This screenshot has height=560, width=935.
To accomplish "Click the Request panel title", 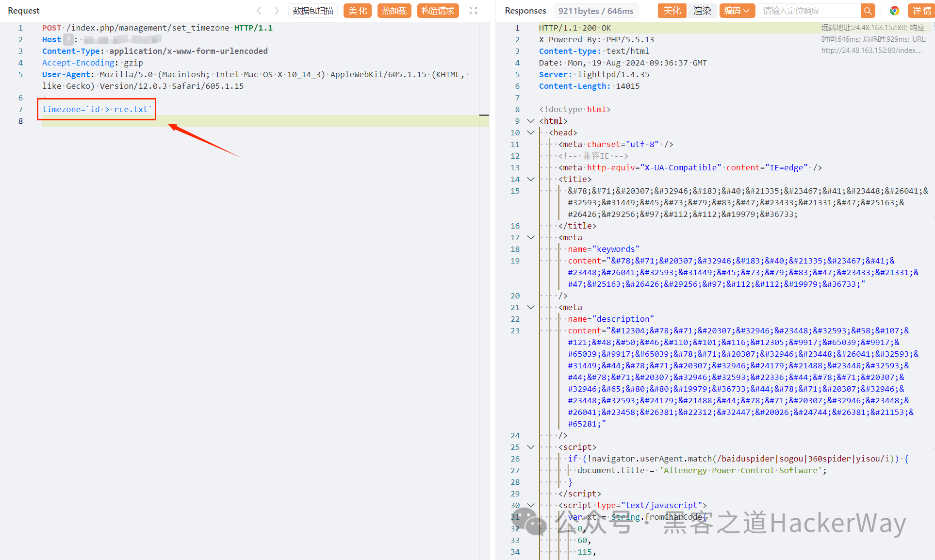I will [x=24, y=11].
